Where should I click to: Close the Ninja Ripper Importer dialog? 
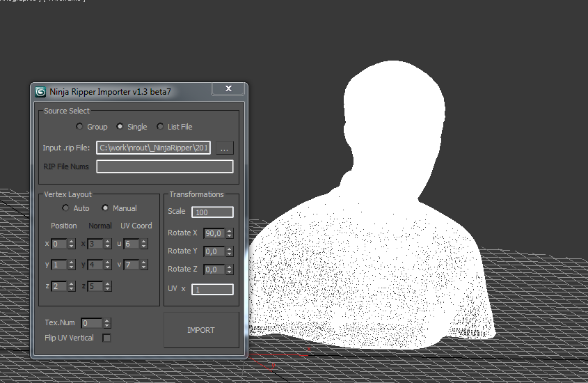tap(227, 89)
